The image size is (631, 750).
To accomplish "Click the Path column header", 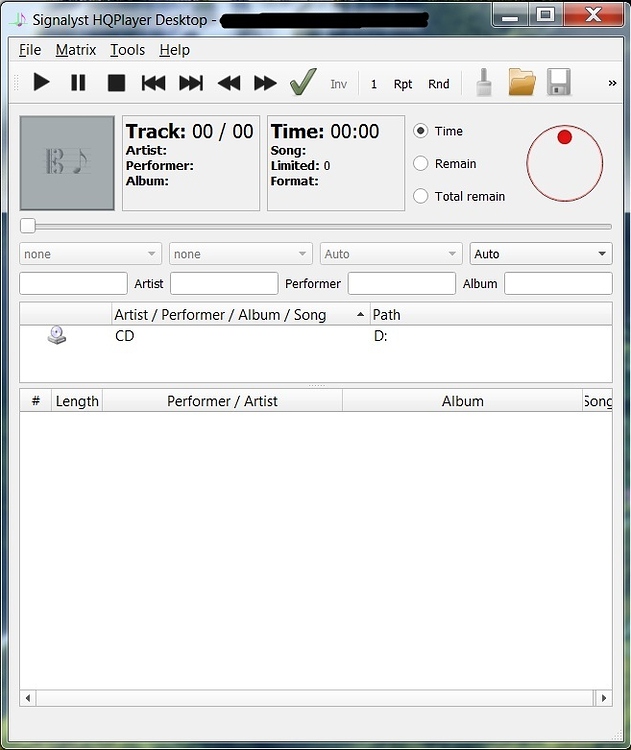I will tap(491, 315).
